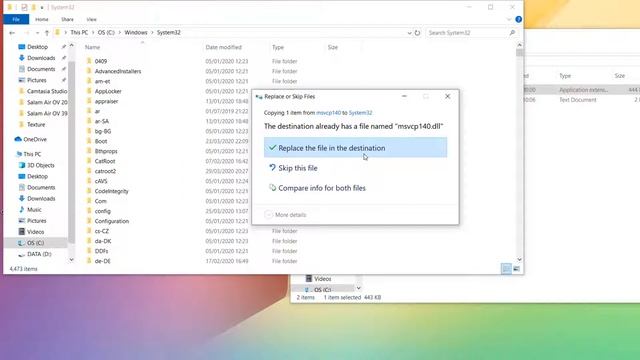Sort by Type column header
The image size is (640, 360).
tap(278, 47)
